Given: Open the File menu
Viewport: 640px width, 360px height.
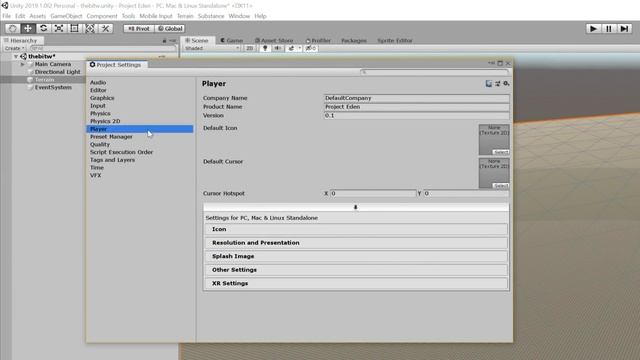Looking at the screenshot, I should click(x=7, y=16).
